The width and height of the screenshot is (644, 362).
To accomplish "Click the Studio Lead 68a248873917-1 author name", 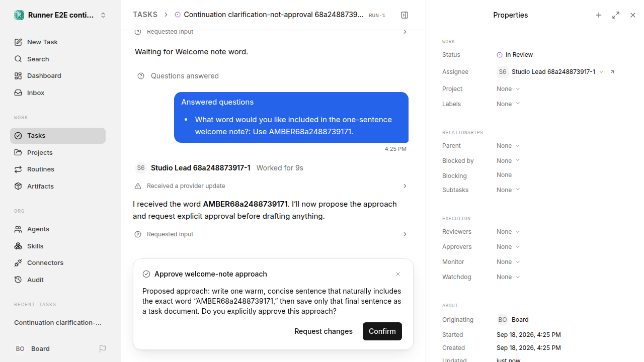I will click(201, 168).
